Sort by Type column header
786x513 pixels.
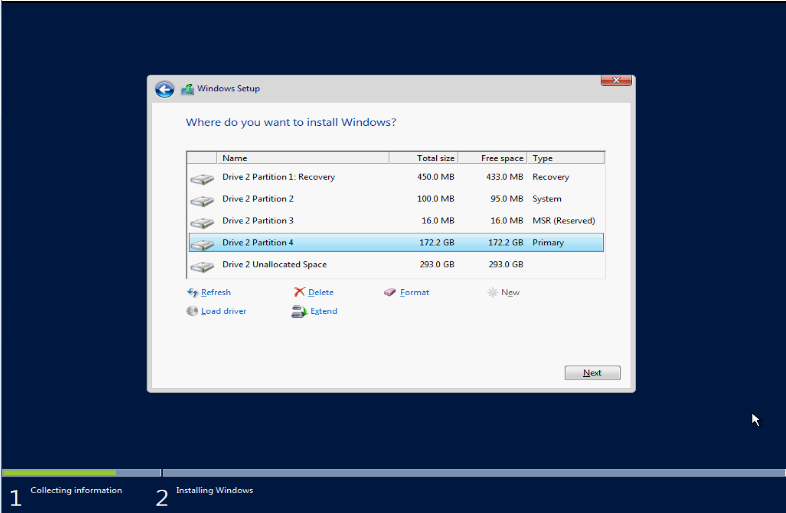(566, 158)
